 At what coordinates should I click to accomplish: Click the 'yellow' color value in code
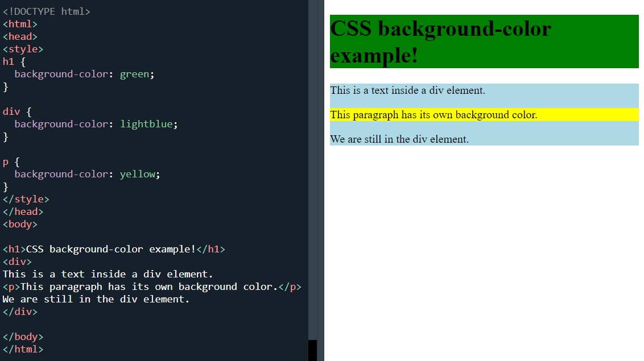pyautogui.click(x=138, y=175)
